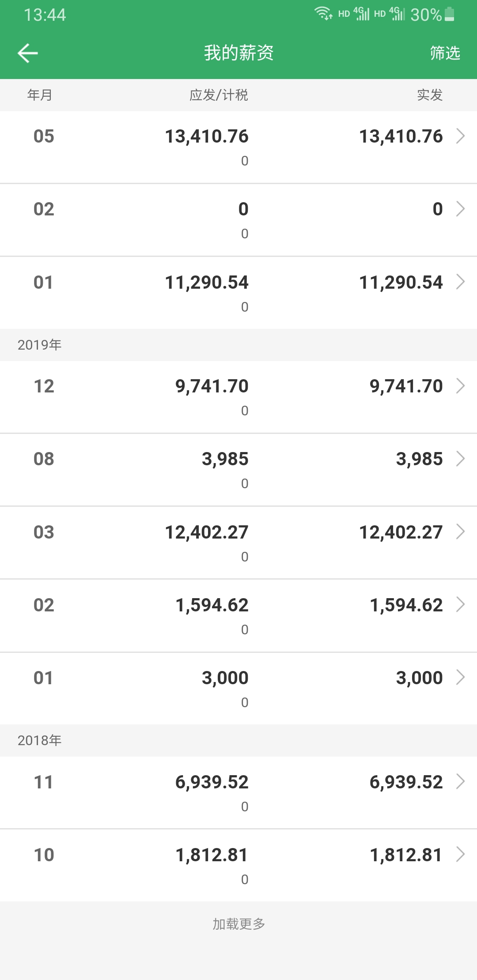Tap chevron beside 12,402.27 March salary

pyautogui.click(x=460, y=531)
